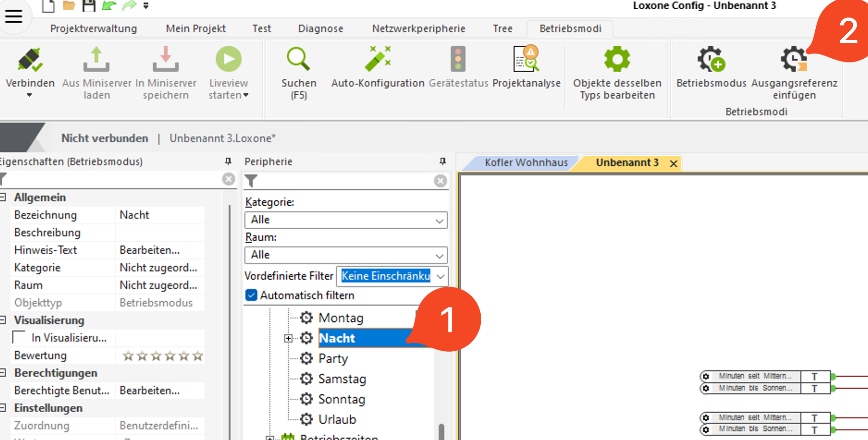Select the Betriebsmodi ribbon tab
Image resolution: width=868 pixels, height=440 pixels.
tap(570, 29)
